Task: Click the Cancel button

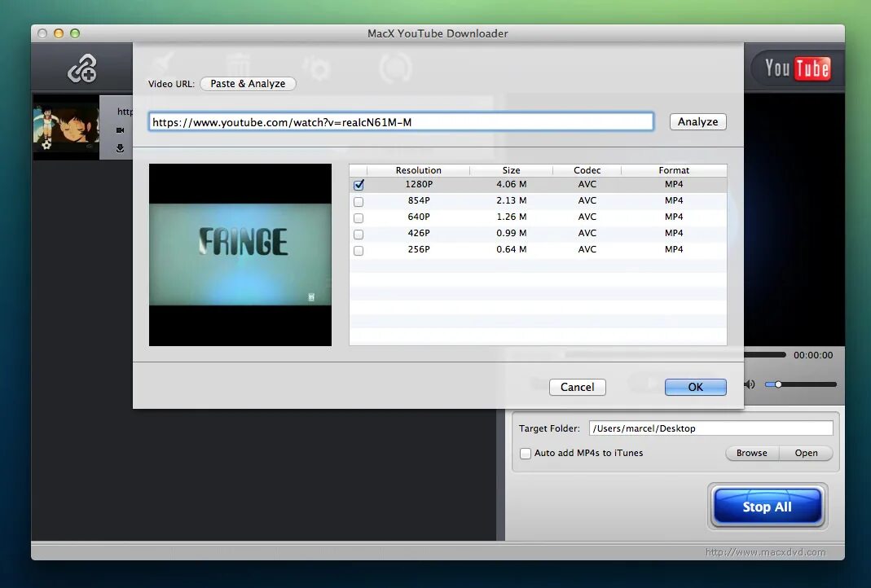Action: coord(577,387)
